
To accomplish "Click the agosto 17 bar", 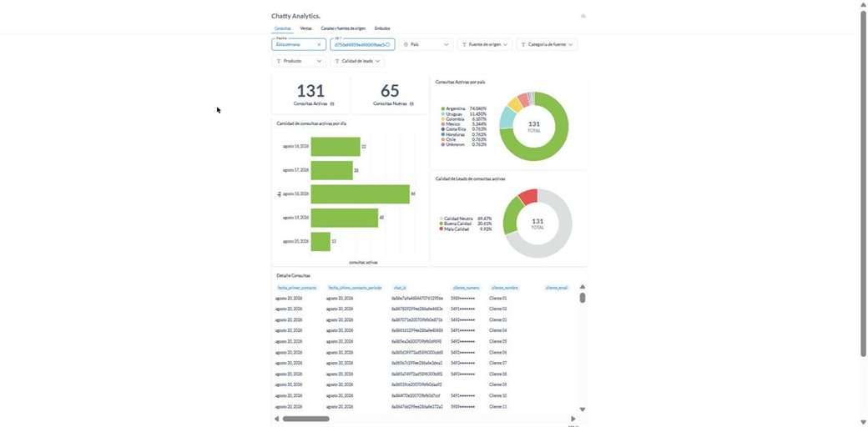I will coord(331,170).
